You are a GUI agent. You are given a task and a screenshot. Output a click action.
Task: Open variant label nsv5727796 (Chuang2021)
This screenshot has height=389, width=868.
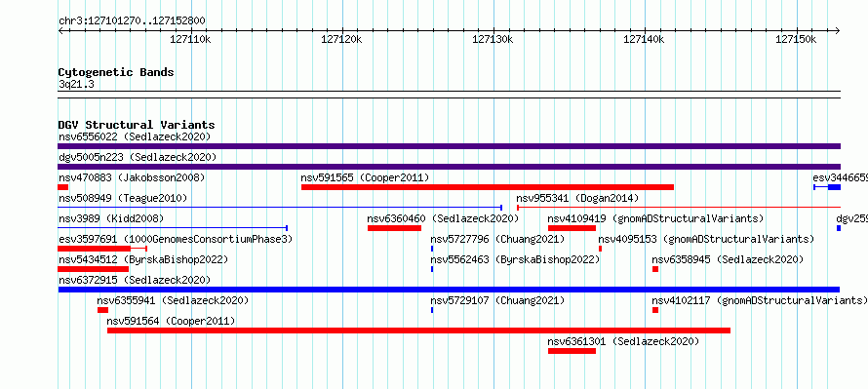[x=497, y=239]
